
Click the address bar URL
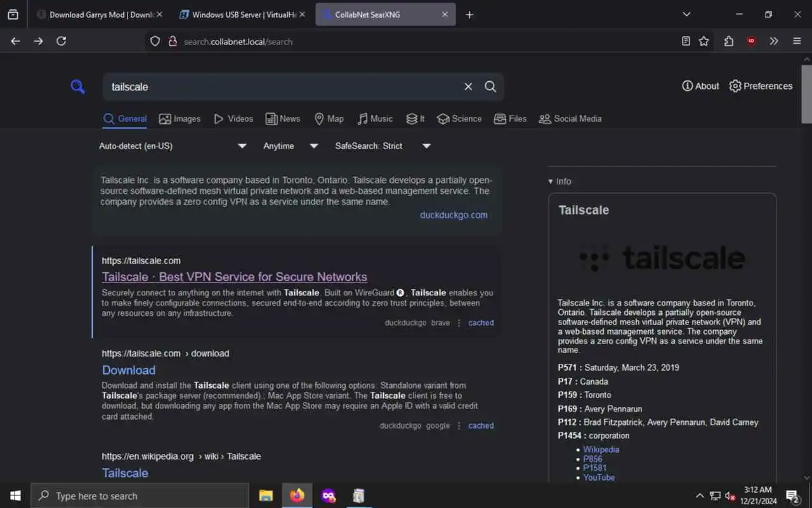[239, 41]
